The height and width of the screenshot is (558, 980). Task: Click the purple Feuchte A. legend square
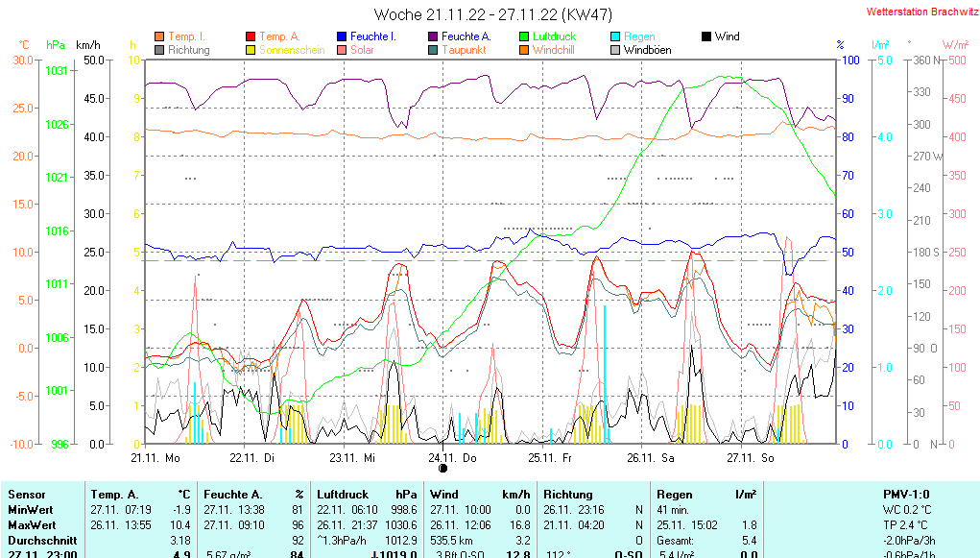coord(433,36)
